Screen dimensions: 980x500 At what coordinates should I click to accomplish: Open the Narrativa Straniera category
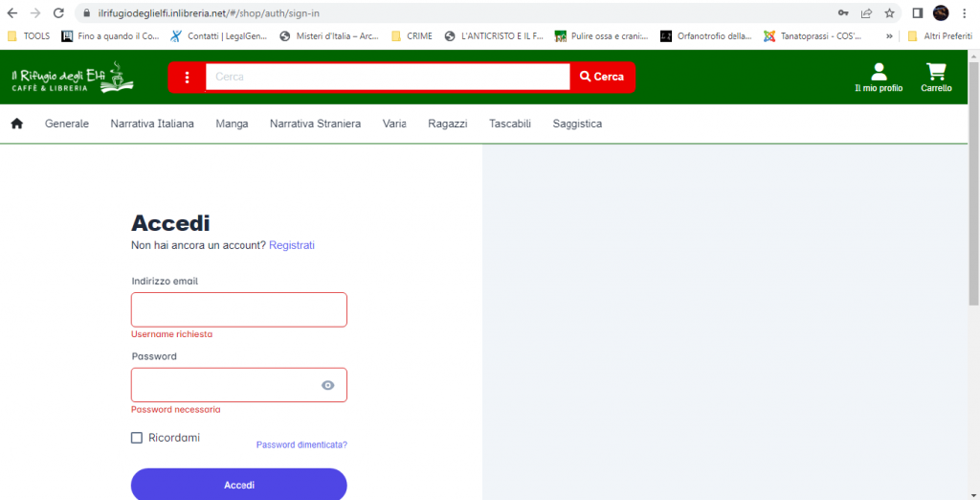point(315,124)
